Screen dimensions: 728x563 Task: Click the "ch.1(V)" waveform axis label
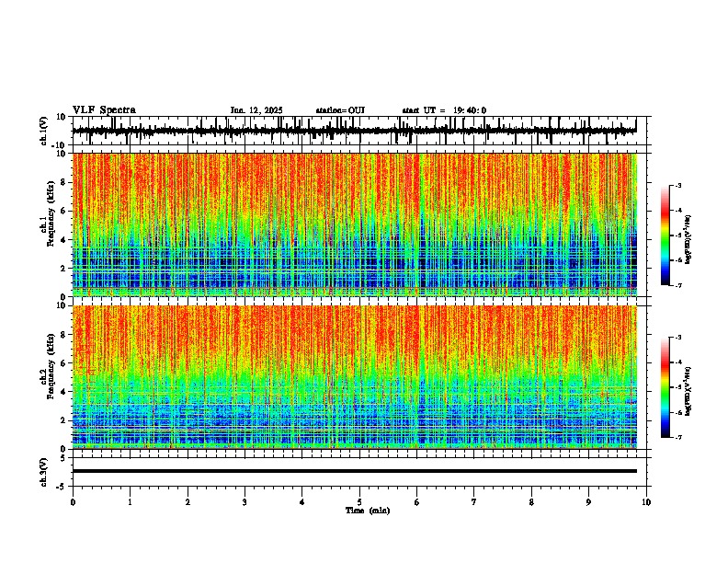[x=44, y=131]
